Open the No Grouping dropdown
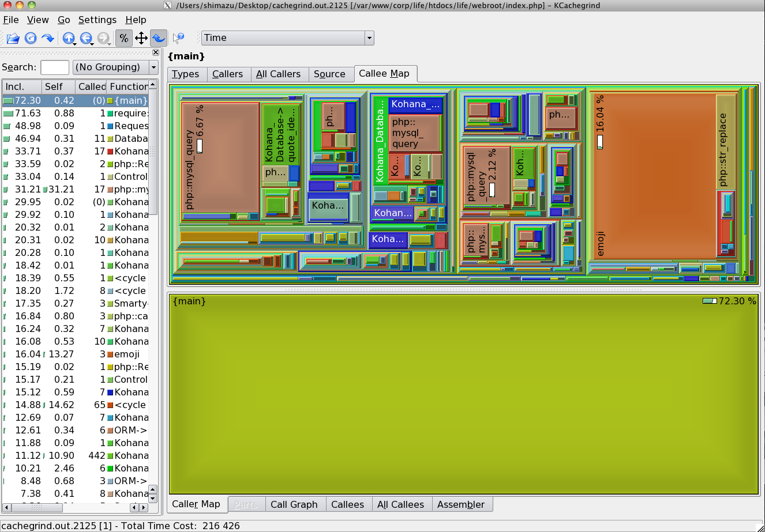765x532 pixels. coord(115,67)
